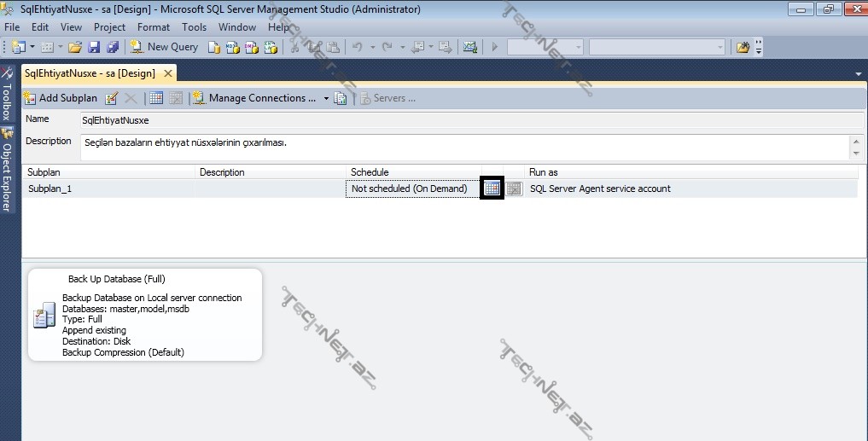Click the Not scheduled (On Demand) cell

coord(413,189)
